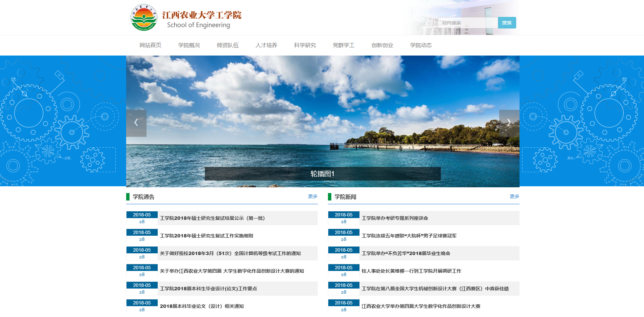Open the 工学院举办考研专题系列座谈会 news item
This screenshot has width=644, height=317.
click(395, 218)
